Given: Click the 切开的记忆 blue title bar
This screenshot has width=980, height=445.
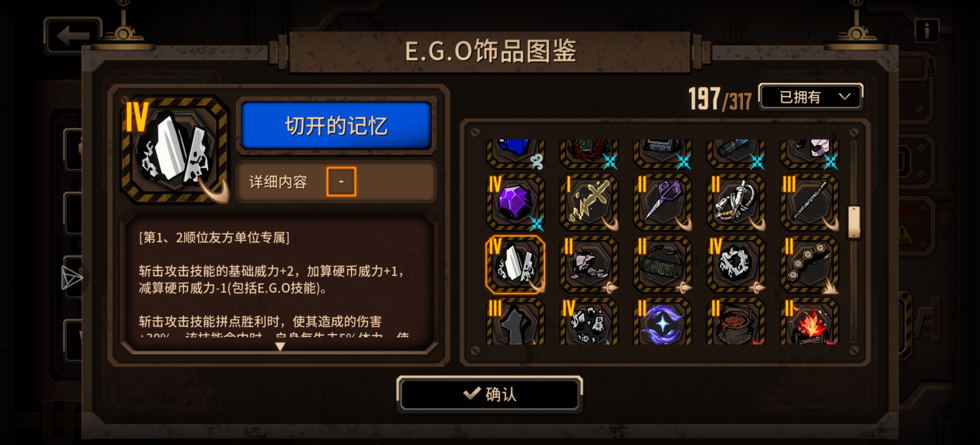Looking at the screenshot, I should [336, 126].
